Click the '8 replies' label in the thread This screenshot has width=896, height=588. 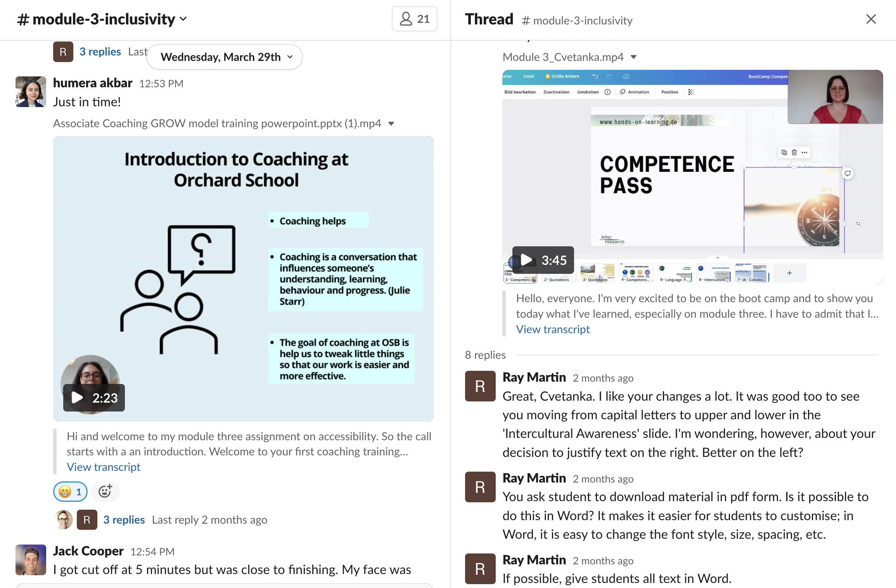coord(485,355)
